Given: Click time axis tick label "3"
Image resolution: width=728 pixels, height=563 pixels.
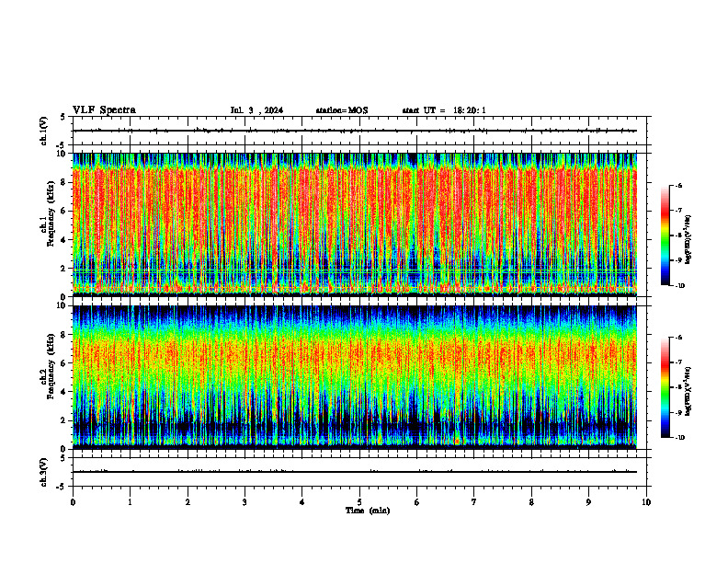Looking at the screenshot, I should pos(245,502).
